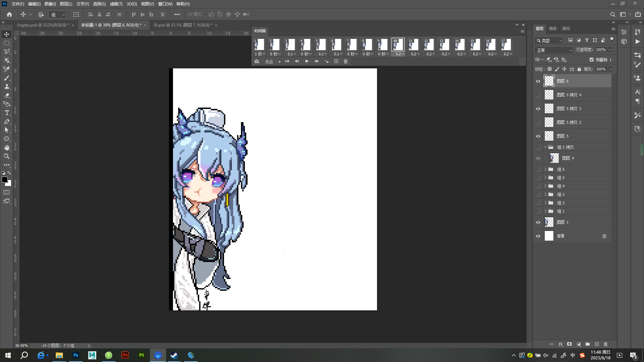Switch to the lingdtu.psd document tab

pyautogui.click(x=43, y=25)
